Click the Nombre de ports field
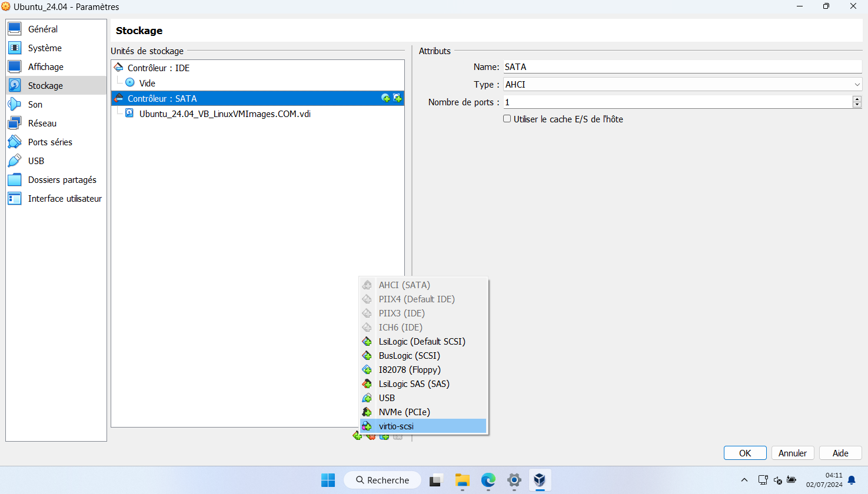868x494 pixels. point(678,102)
